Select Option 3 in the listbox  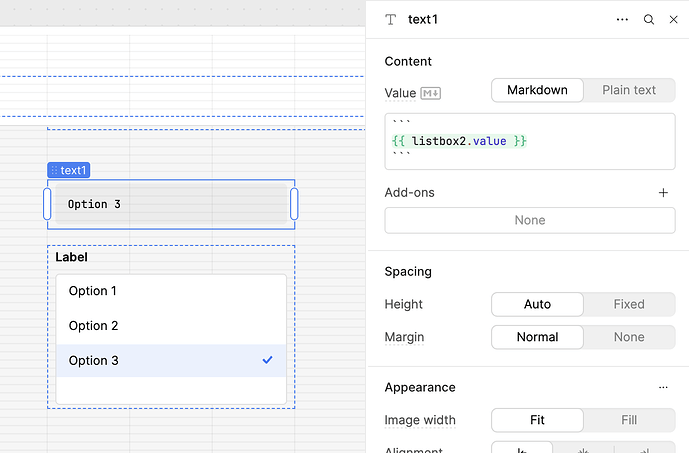click(171, 361)
